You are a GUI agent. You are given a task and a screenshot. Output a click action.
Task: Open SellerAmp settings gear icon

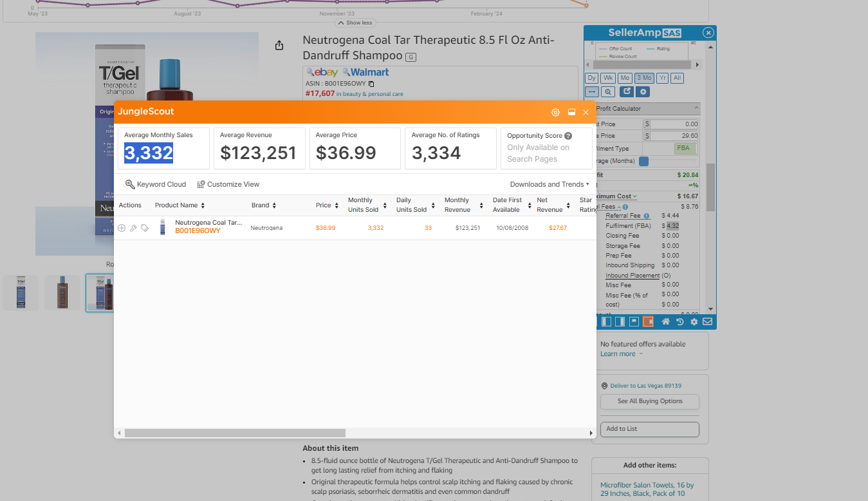pos(694,321)
